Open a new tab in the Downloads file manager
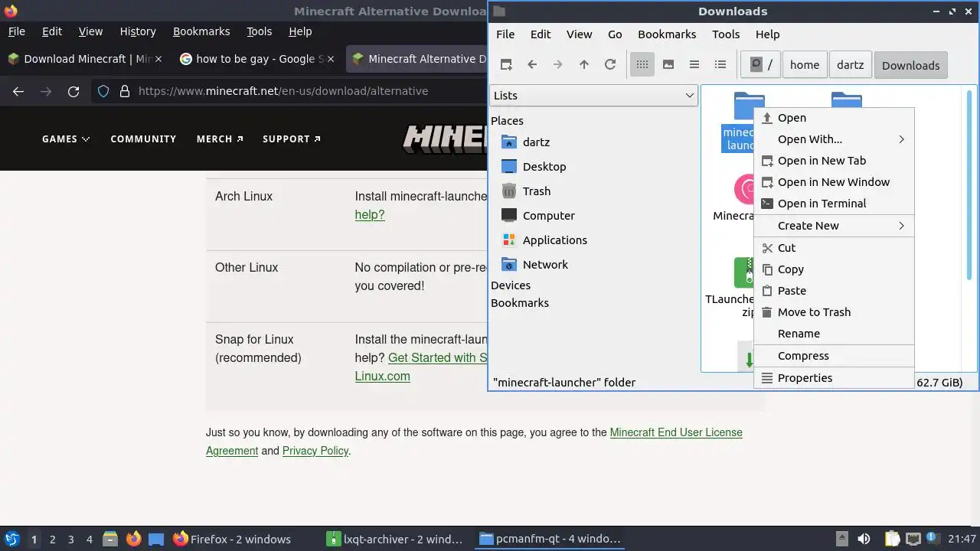The image size is (980, 551). pos(506,65)
